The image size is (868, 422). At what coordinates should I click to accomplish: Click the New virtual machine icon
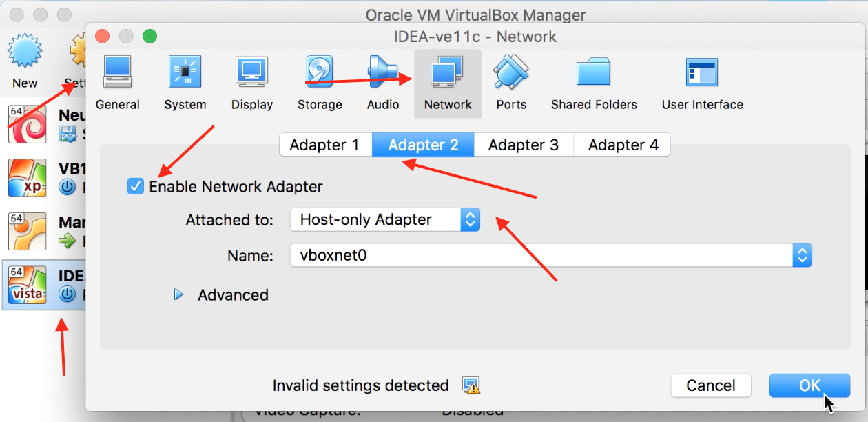pos(25,62)
